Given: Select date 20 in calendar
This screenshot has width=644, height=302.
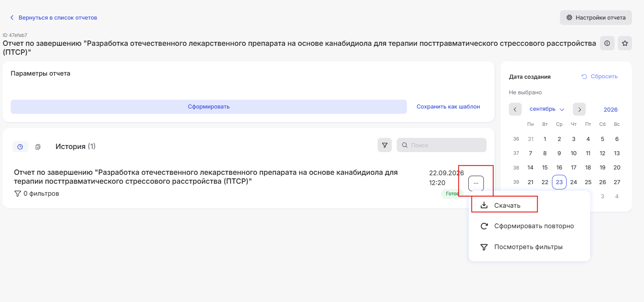Looking at the screenshot, I should [x=617, y=168].
